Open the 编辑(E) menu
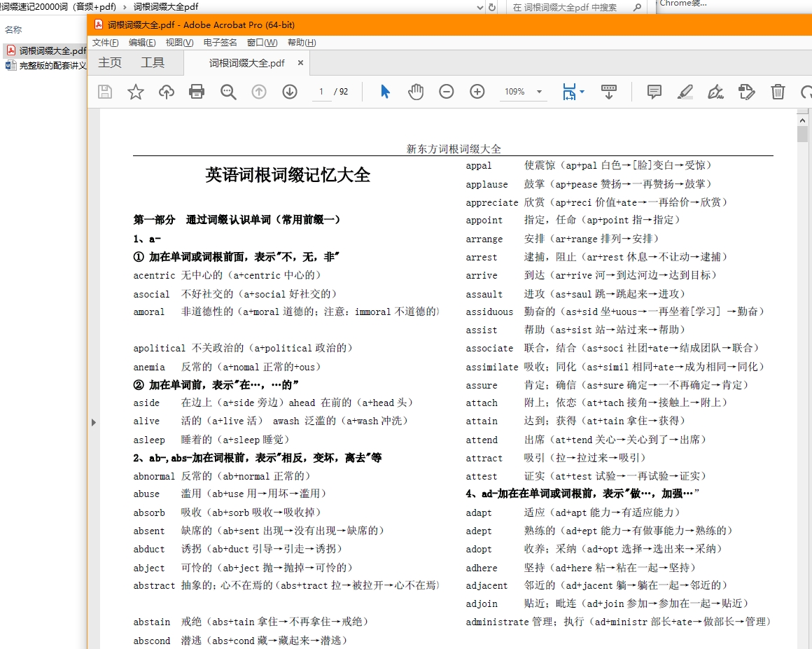Screen dimensions: 812x649 click(142, 43)
